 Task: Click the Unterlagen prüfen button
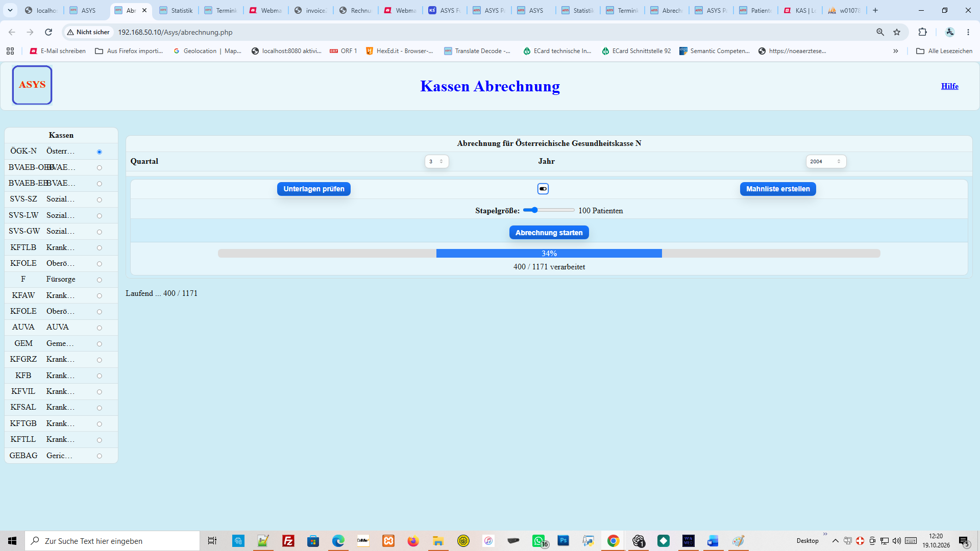click(314, 189)
